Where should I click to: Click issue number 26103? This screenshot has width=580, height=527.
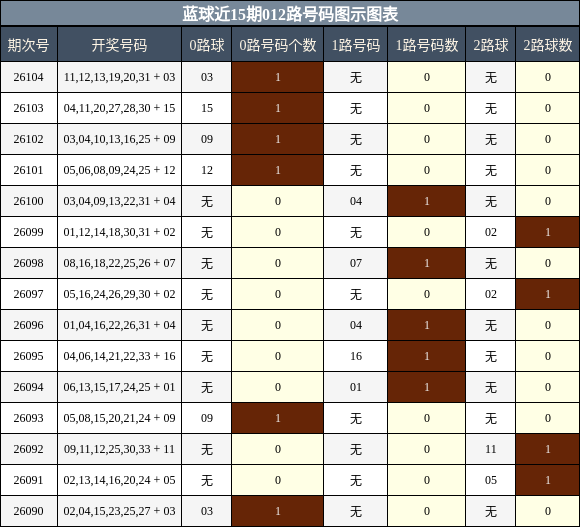point(28,108)
